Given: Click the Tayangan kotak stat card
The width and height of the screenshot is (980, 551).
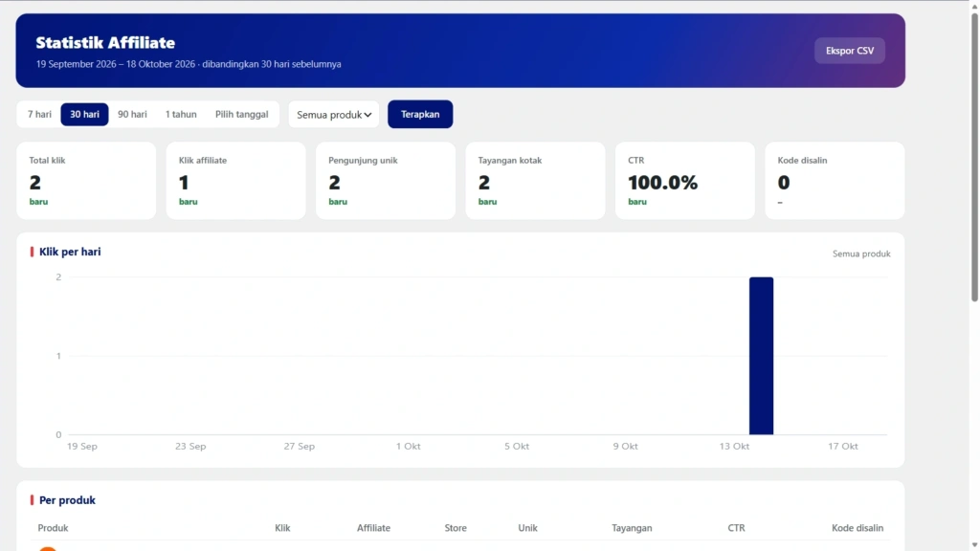Looking at the screenshot, I should [535, 181].
